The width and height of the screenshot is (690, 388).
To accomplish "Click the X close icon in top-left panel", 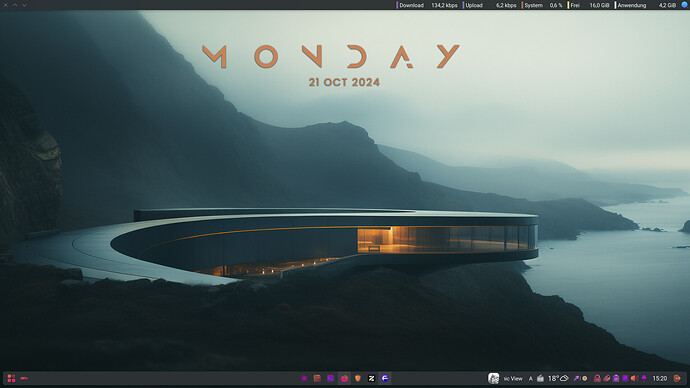I will click(x=6, y=5).
